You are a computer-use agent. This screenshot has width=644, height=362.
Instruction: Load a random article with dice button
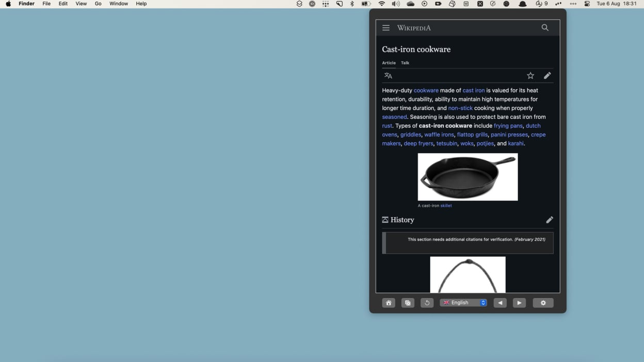[408, 303]
